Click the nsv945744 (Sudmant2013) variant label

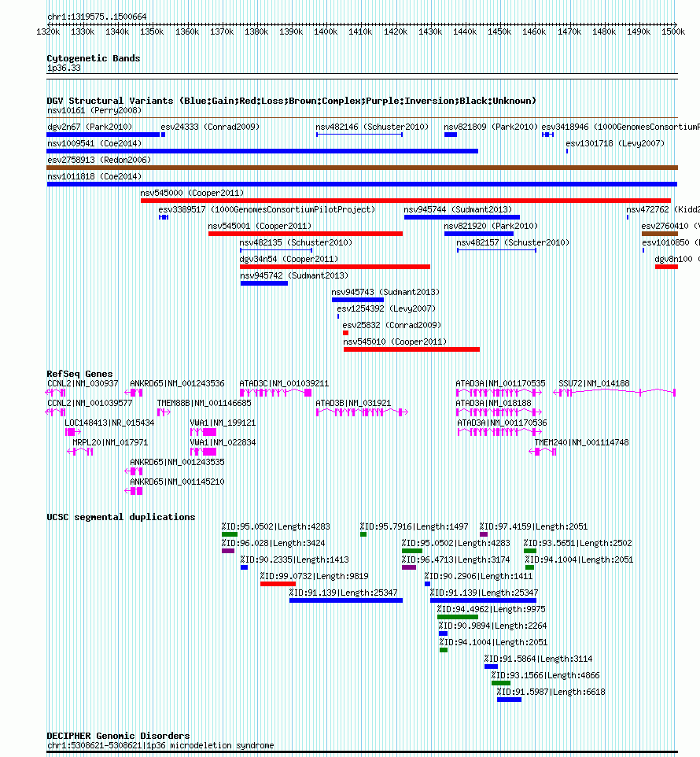(x=457, y=209)
